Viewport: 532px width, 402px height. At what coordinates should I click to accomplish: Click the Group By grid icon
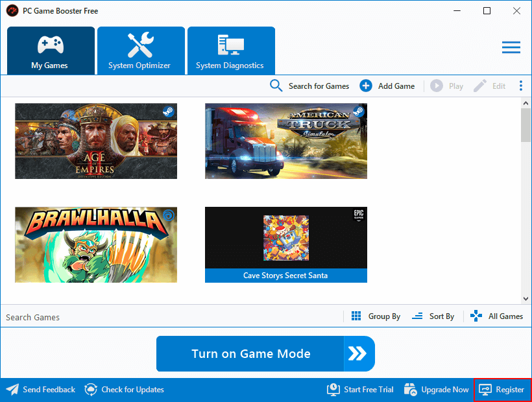[x=356, y=316]
